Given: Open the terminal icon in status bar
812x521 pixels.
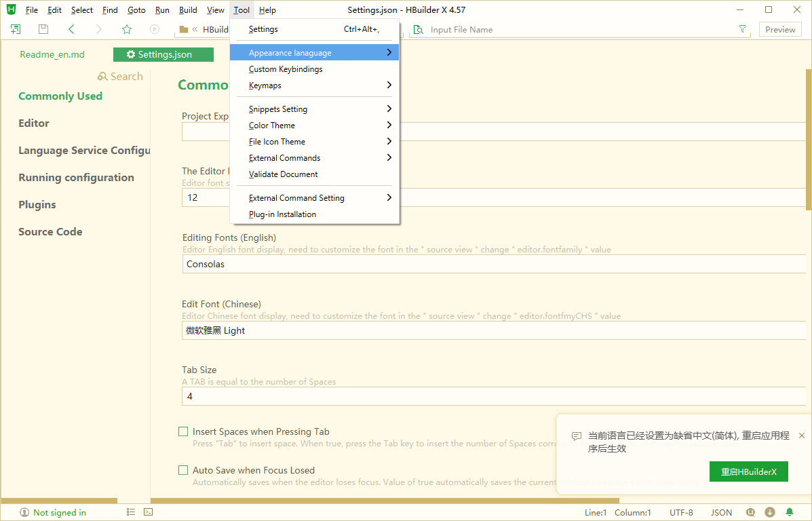Looking at the screenshot, I should coord(149,512).
